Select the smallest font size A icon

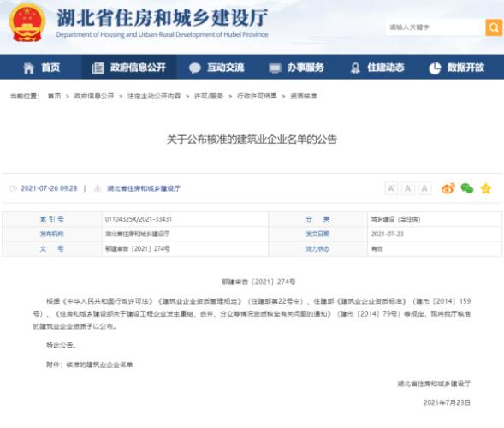424,188
